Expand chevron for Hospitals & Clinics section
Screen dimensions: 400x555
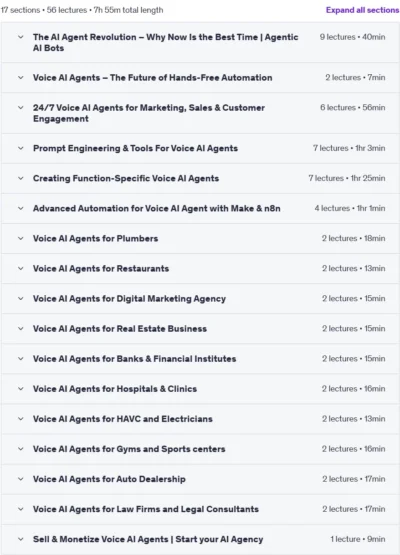pos(21,389)
